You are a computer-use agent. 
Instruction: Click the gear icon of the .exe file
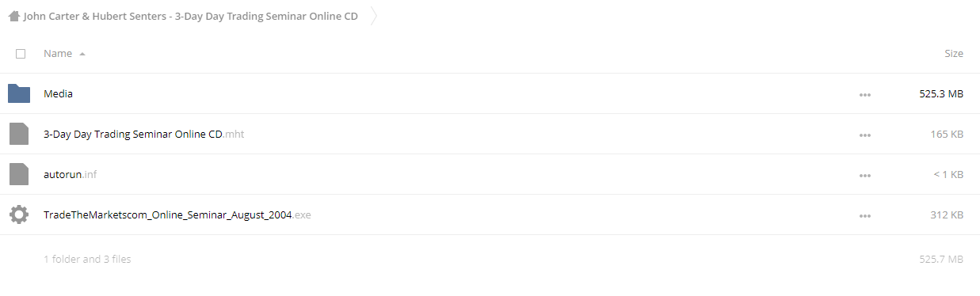tap(19, 214)
